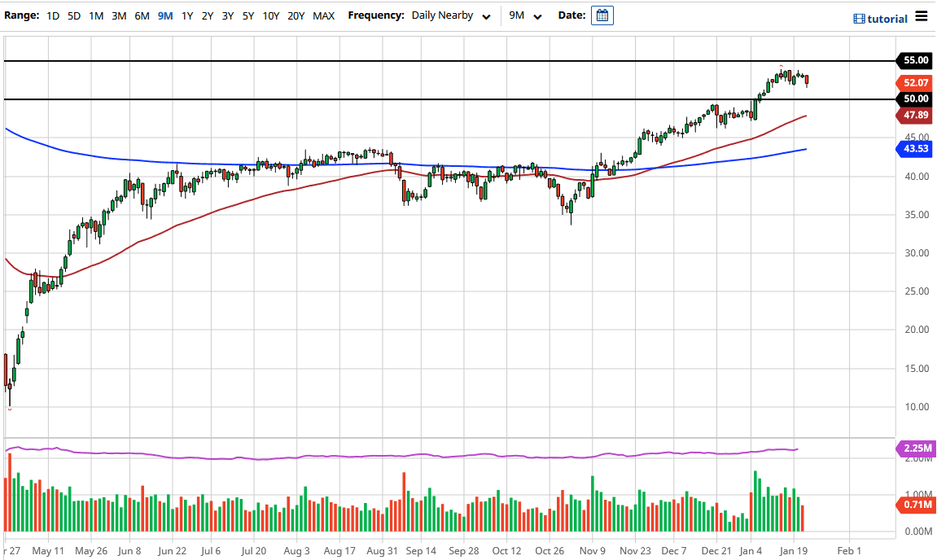Select the 1D range option
The image size is (937, 560).
click(x=53, y=15)
